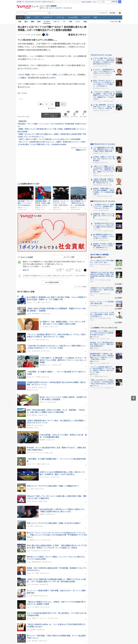Select the トップ navigation tab
The height and width of the screenshot is (644, 138).
[x=20, y=17]
